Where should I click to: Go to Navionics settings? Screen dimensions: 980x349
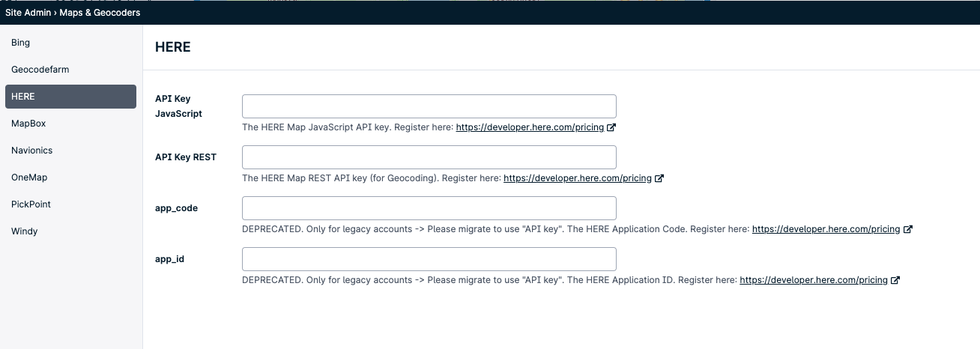[x=31, y=151]
